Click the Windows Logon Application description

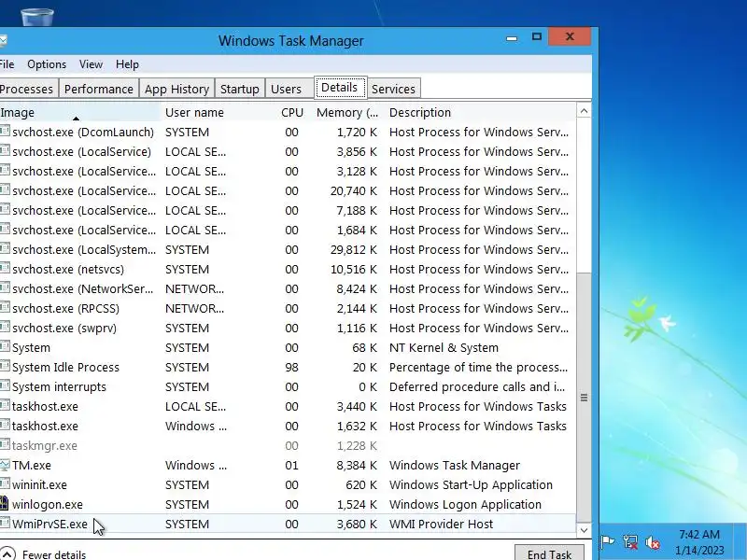pos(465,504)
